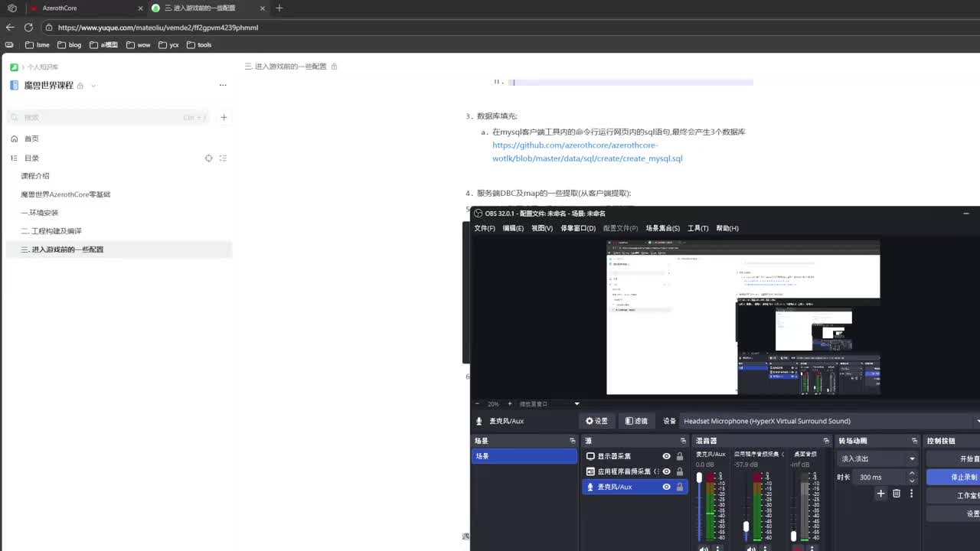Open source 设置 properties button
Screen dimensions: 980x551
coord(596,421)
